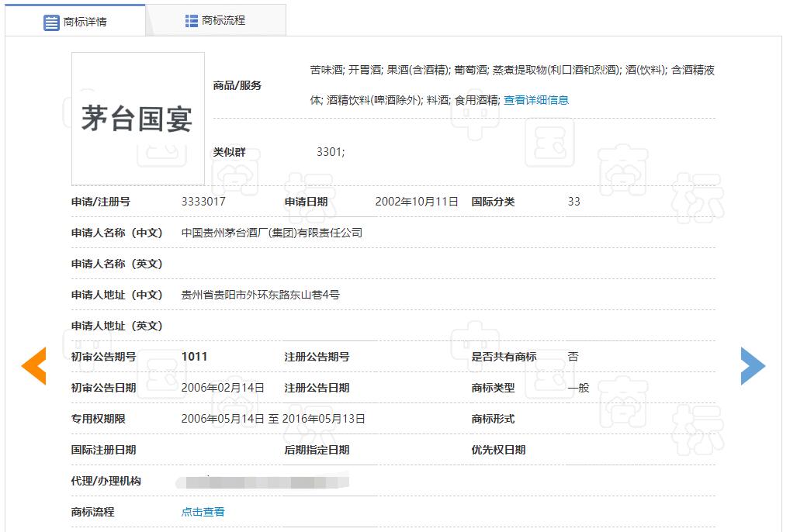Click the 初审公告期号 label
This screenshot has height=532, width=790.
tap(103, 357)
